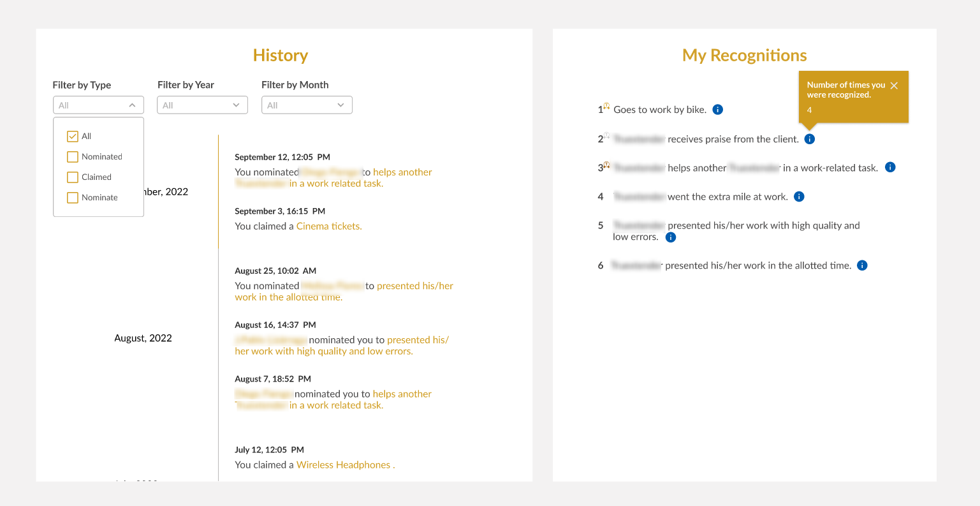Image resolution: width=980 pixels, height=506 pixels.
Task: Click info icon for "went the extra mile"
Action: (799, 197)
